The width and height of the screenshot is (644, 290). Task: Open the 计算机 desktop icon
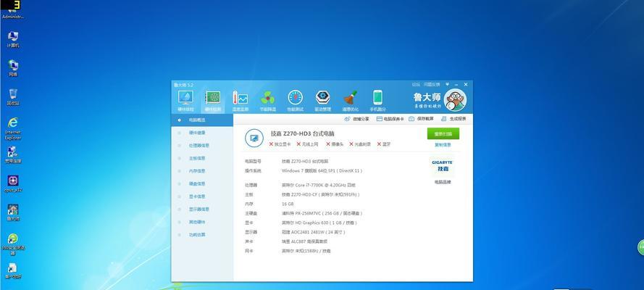click(x=13, y=39)
